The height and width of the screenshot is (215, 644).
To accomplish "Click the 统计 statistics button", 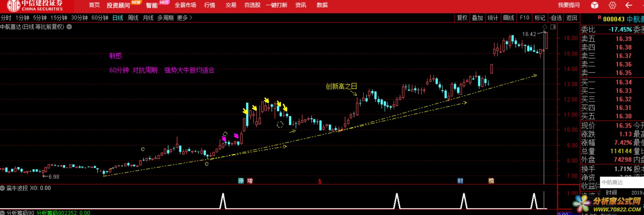I will tap(493, 18).
